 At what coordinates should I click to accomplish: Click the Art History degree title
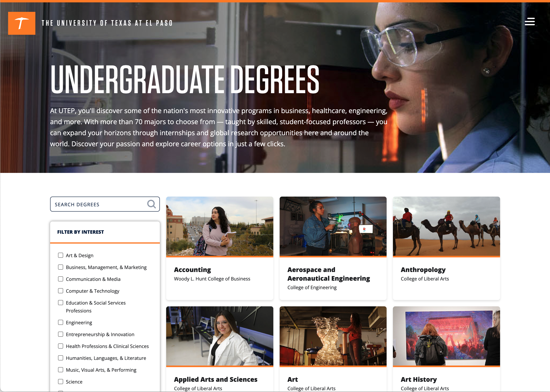[419, 379]
